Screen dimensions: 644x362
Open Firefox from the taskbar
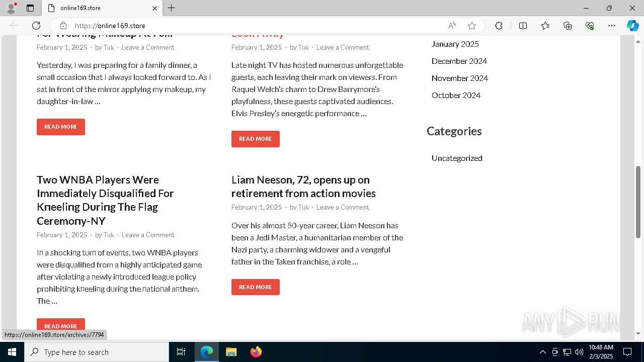(256, 352)
